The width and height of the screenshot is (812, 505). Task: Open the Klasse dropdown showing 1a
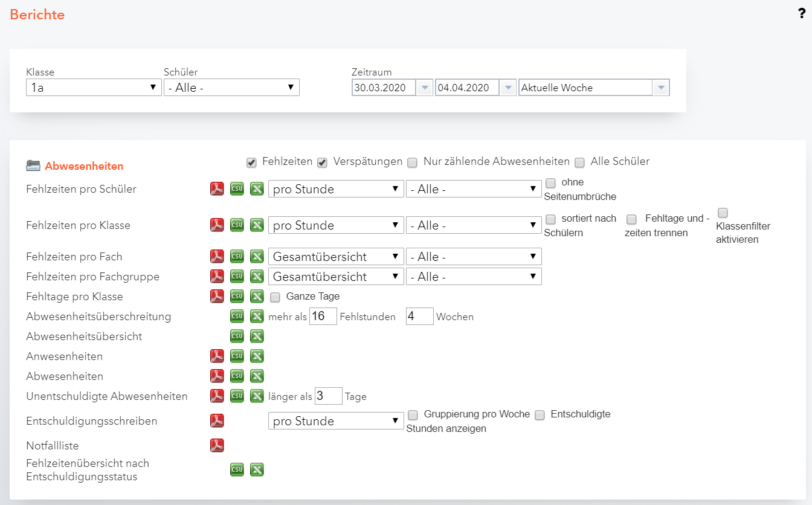click(94, 88)
